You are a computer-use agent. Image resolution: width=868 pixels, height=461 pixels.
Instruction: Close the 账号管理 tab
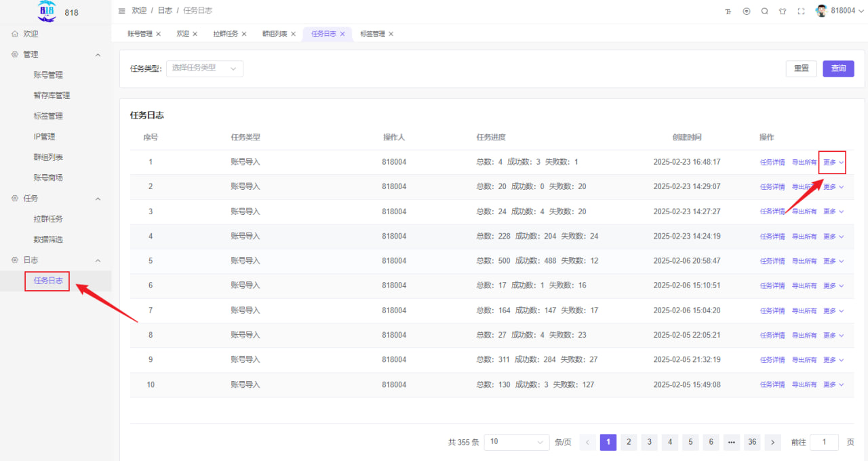click(x=159, y=34)
